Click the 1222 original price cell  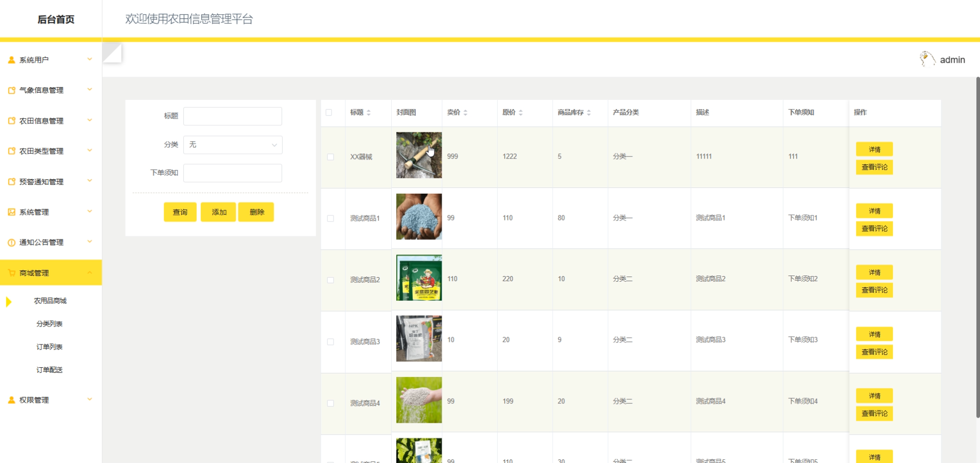[x=510, y=157]
